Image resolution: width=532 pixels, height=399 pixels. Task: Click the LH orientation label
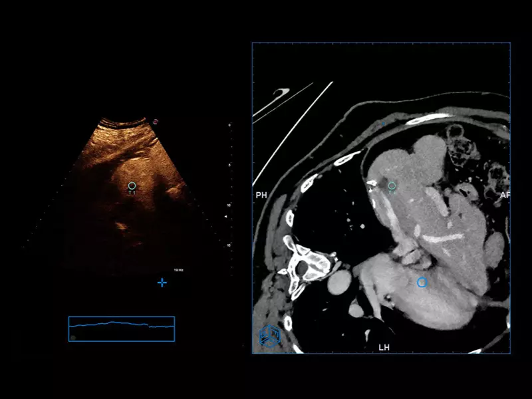tap(384, 347)
